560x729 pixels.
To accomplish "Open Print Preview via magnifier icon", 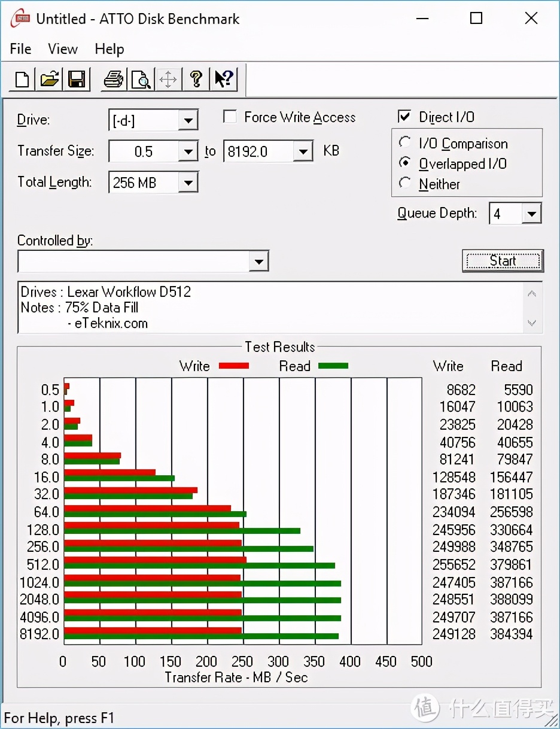I will pyautogui.click(x=141, y=79).
